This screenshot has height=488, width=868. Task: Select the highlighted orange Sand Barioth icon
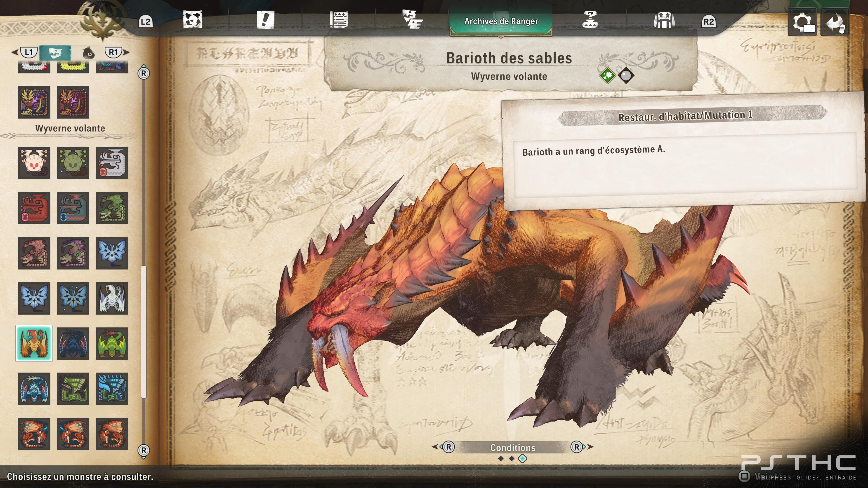coord(34,343)
